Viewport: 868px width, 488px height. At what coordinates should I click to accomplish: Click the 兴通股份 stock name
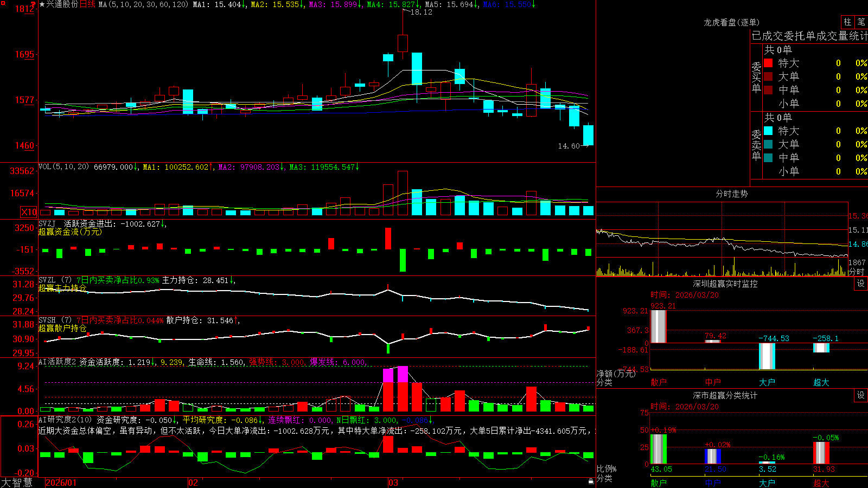point(62,4)
